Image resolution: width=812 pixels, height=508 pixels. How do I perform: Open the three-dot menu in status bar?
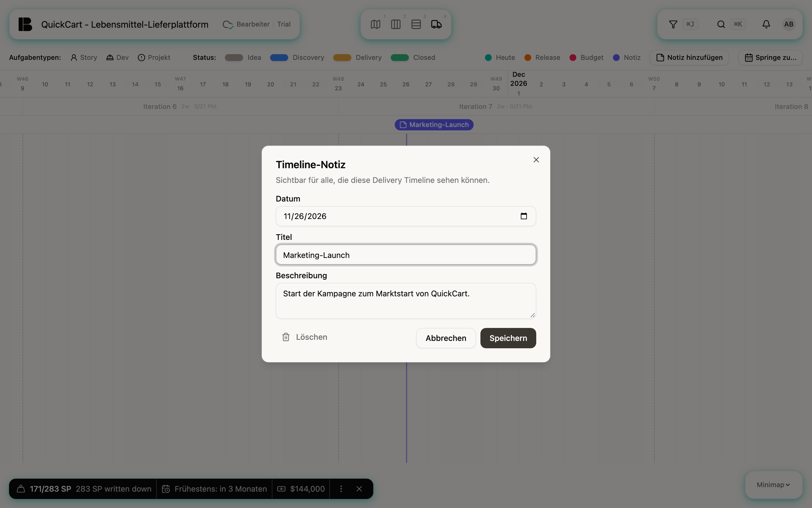341,489
